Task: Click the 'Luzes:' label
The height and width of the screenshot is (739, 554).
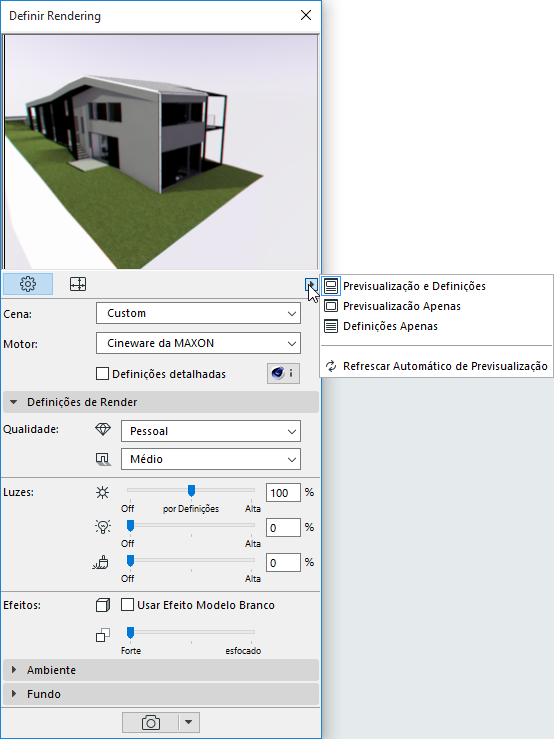Action: point(18,493)
